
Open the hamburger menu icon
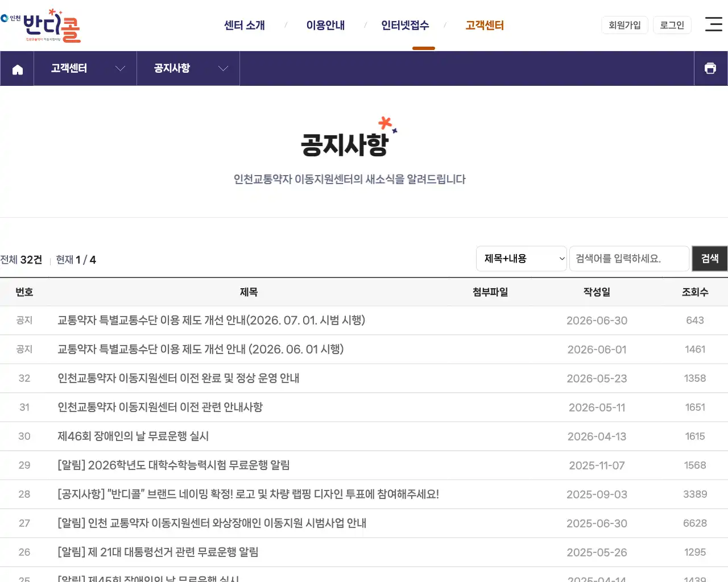[714, 24]
